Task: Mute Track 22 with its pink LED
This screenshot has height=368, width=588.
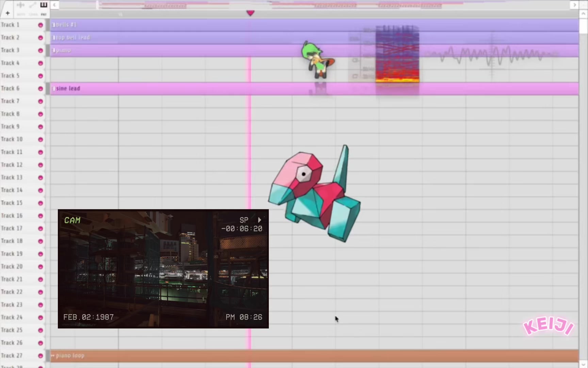Action: click(40, 292)
